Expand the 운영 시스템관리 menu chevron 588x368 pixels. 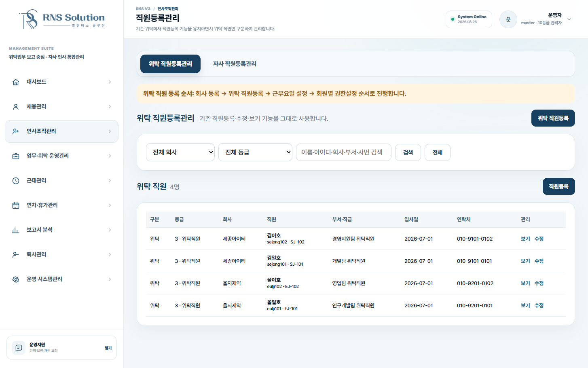[x=110, y=279]
